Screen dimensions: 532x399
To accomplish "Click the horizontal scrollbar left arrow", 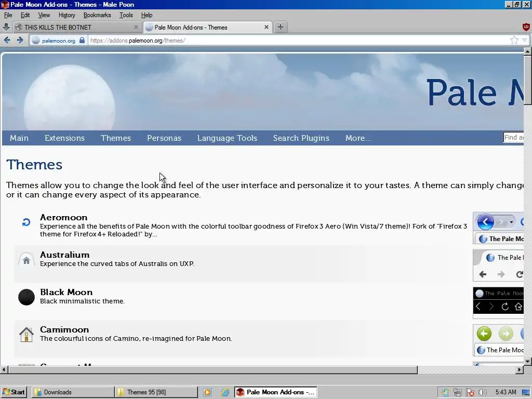I will [4, 369].
